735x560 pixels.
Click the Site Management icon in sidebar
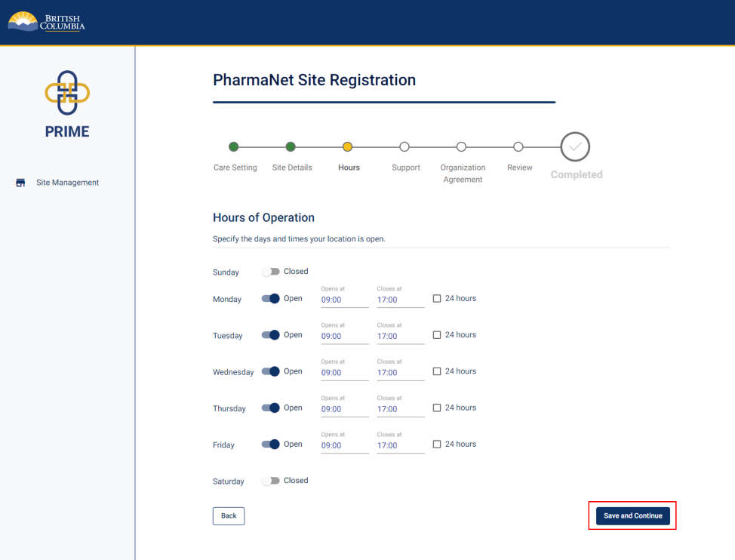pyautogui.click(x=20, y=182)
